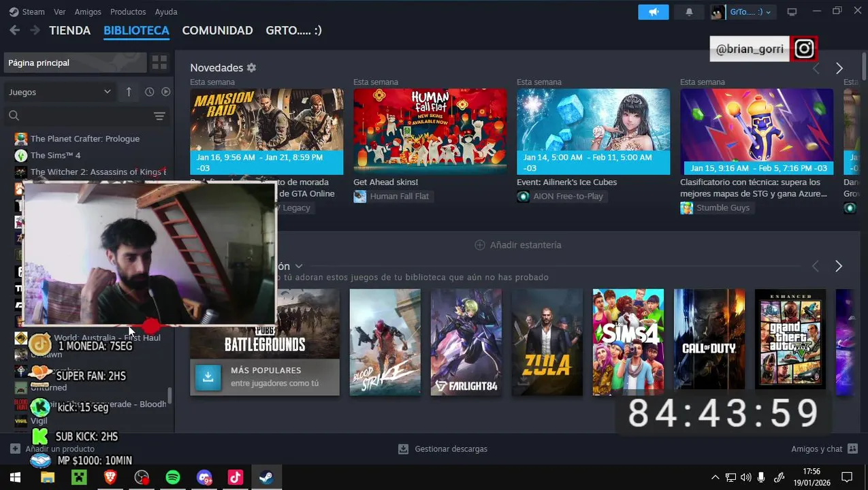This screenshot has width=868, height=490.
Task: Go to the COMUNIDAD tab
Action: coord(217,31)
